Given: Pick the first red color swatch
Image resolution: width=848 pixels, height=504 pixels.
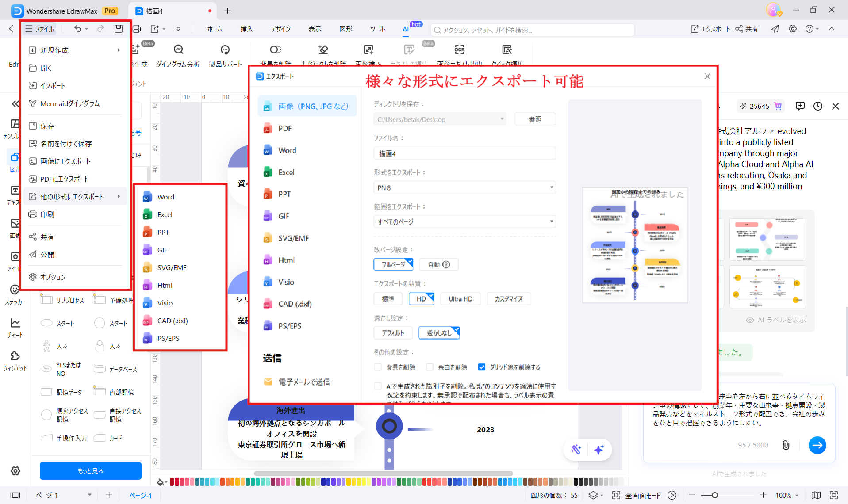Looking at the screenshot, I should (172, 482).
